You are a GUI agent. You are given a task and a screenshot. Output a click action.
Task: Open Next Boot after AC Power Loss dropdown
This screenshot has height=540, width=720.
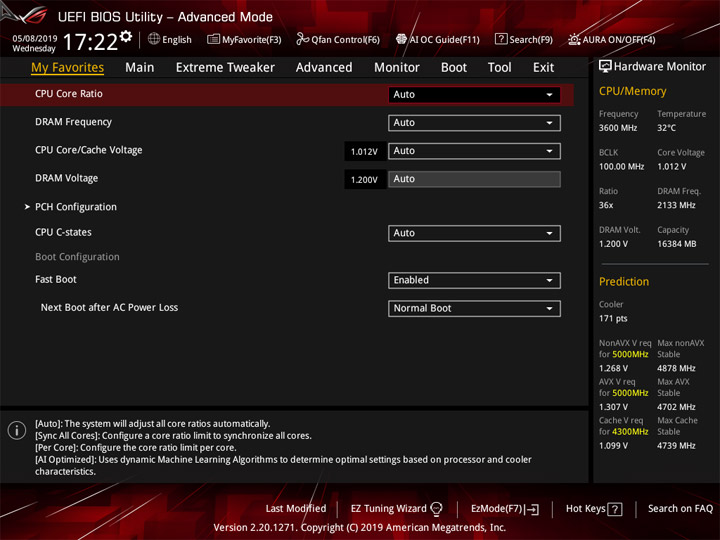[x=474, y=309]
